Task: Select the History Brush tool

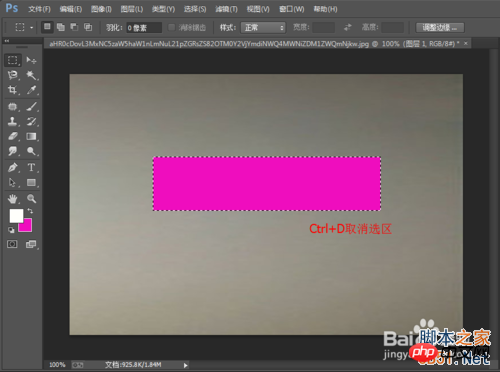Action: coord(31,121)
